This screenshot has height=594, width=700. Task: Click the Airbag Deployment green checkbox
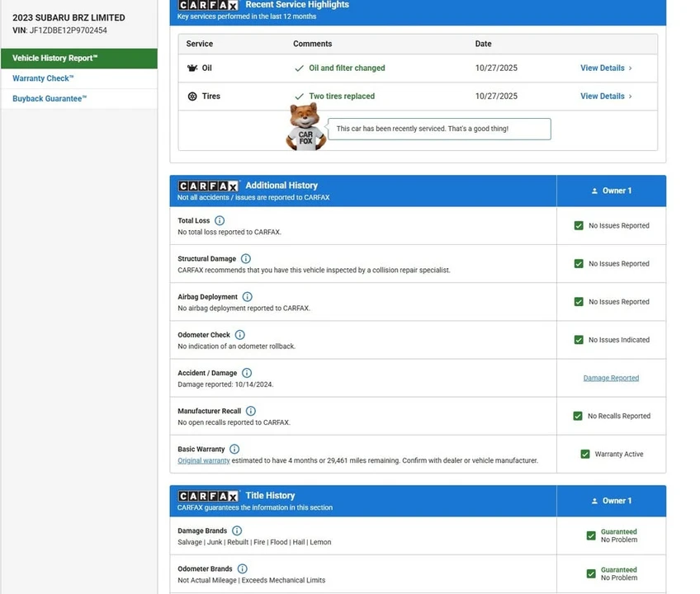pos(579,302)
